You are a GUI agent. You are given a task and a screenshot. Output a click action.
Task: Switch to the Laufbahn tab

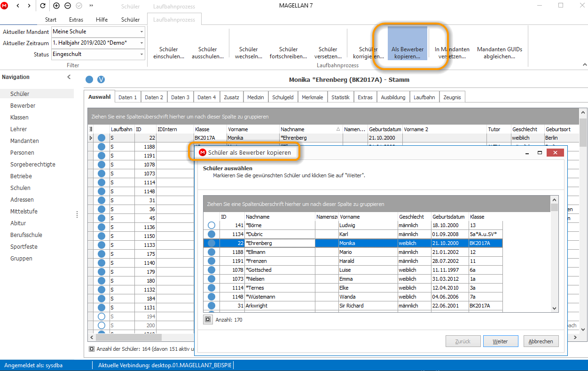pyautogui.click(x=424, y=97)
